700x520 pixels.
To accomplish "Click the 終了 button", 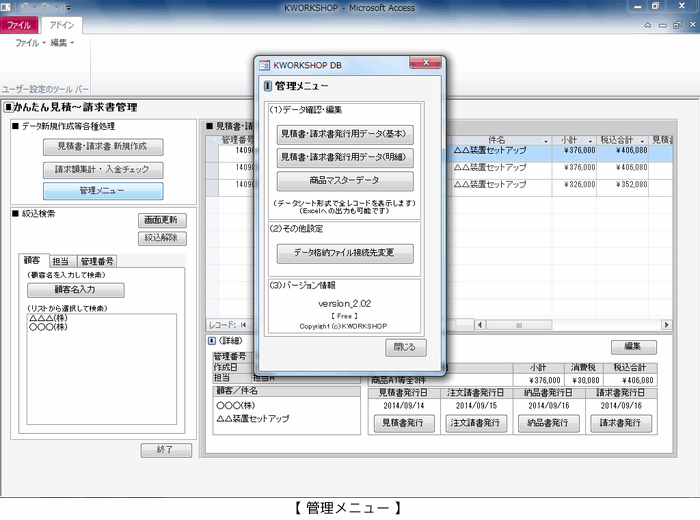I will point(166,450).
